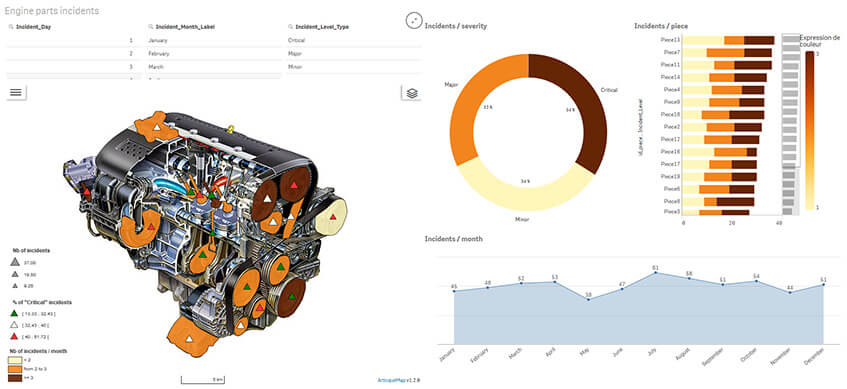Click the white triangle on bottom orange part
847x389 pixels.
coord(189,339)
